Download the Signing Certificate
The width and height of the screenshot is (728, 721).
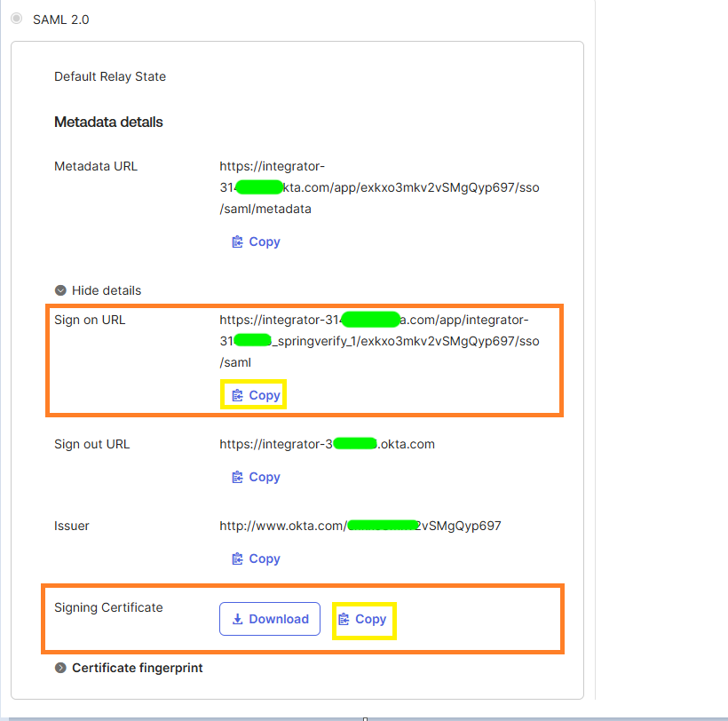click(x=270, y=619)
